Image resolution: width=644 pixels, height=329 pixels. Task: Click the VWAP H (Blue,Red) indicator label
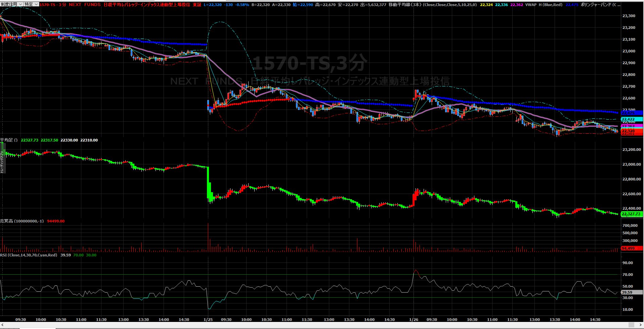coord(544,5)
